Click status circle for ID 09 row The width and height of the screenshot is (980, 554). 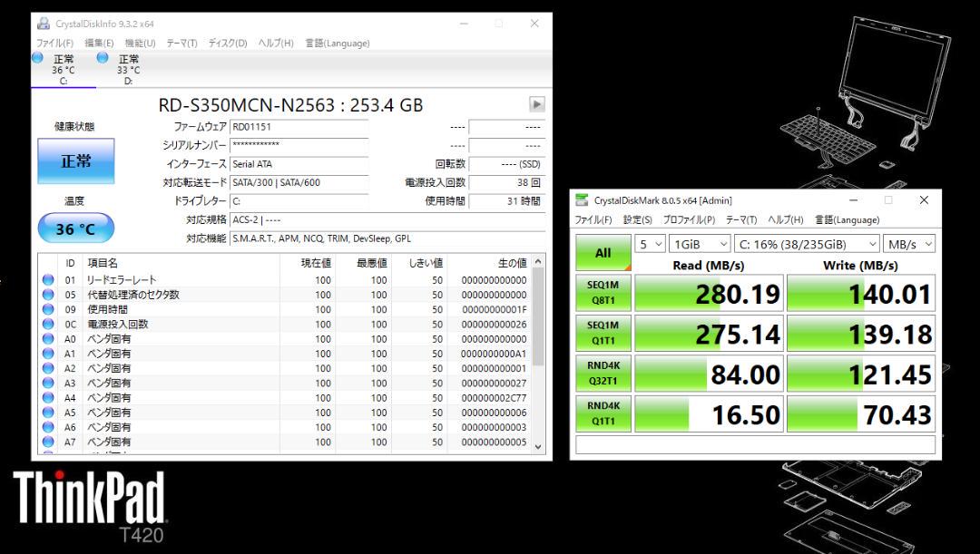point(48,309)
